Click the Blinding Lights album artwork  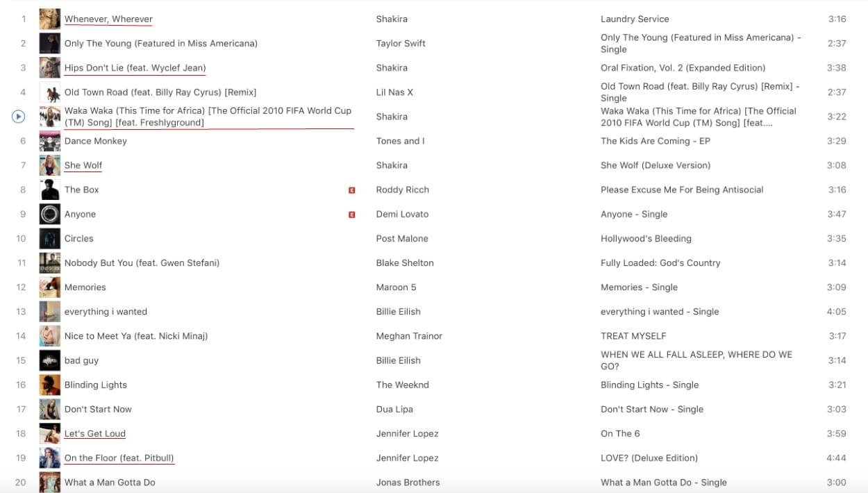click(49, 385)
